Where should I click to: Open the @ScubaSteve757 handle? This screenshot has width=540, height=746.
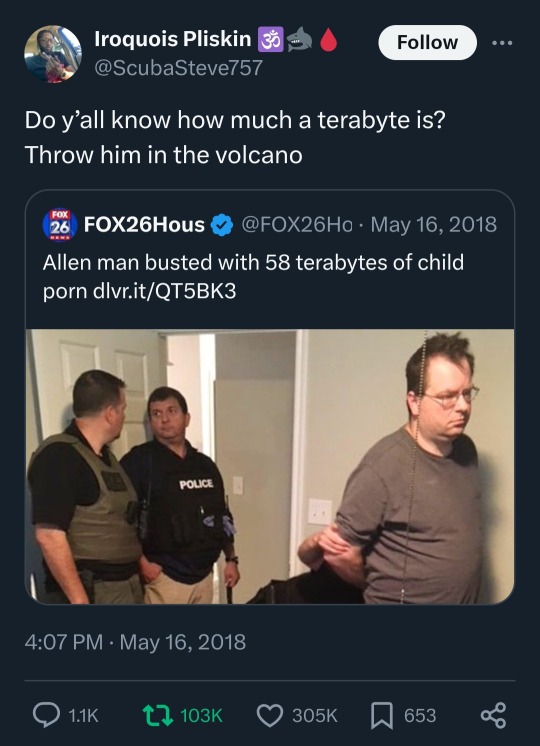click(178, 67)
